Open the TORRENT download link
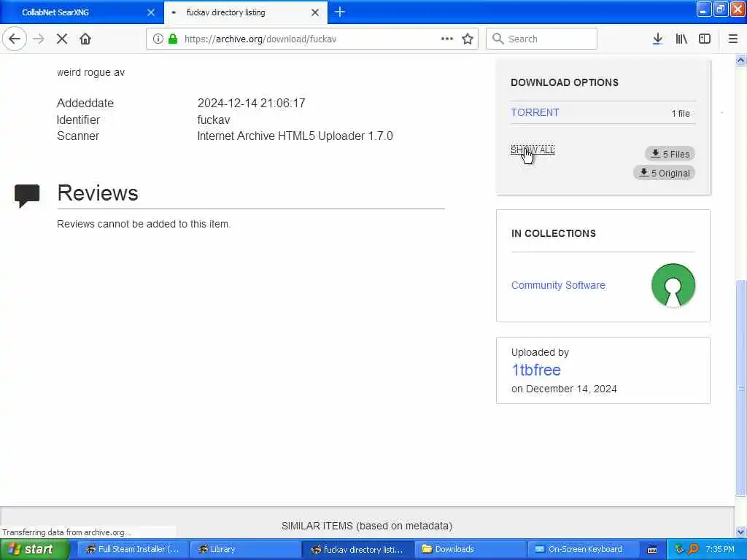Viewport: 747px width, 560px height. 535,112
